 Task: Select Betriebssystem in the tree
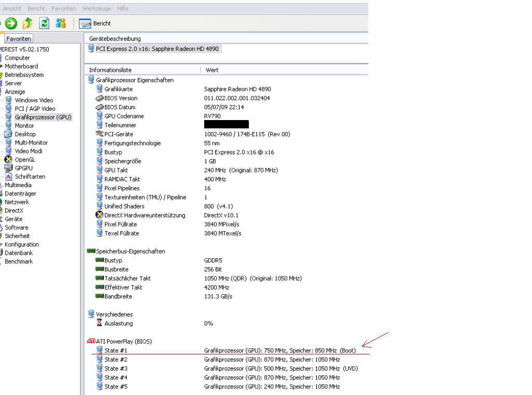pos(24,75)
